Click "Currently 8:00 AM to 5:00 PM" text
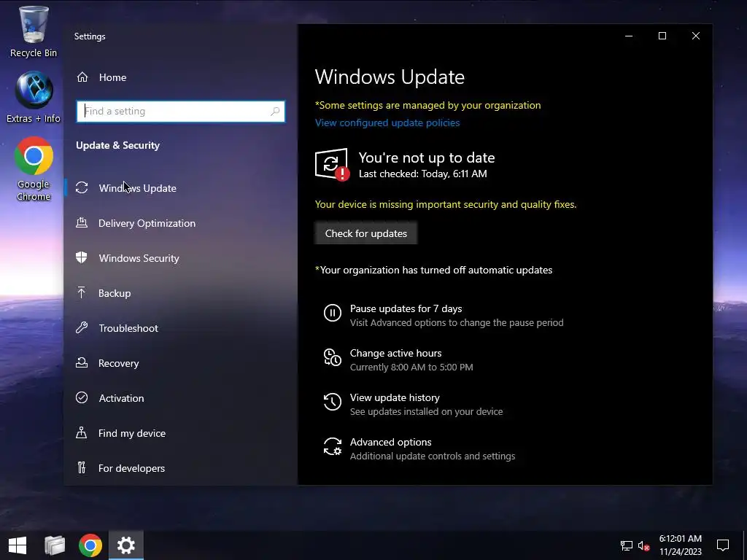 click(411, 367)
